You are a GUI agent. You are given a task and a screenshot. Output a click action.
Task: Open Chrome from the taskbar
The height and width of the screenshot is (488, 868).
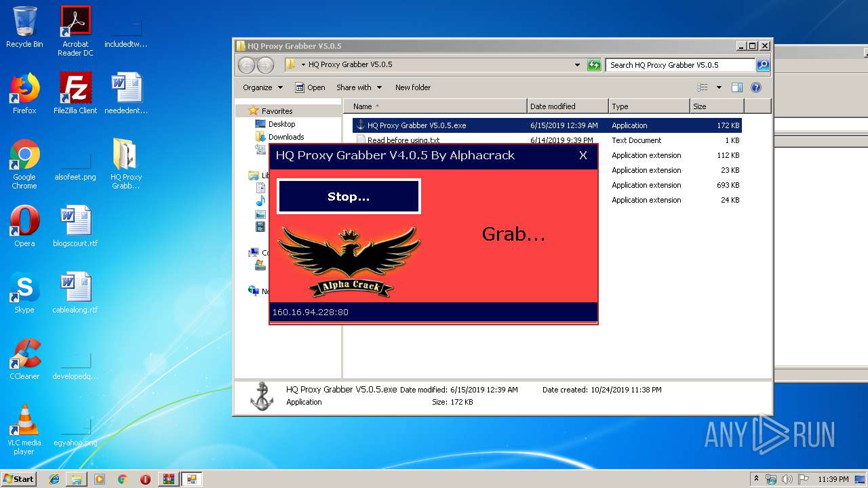click(123, 479)
